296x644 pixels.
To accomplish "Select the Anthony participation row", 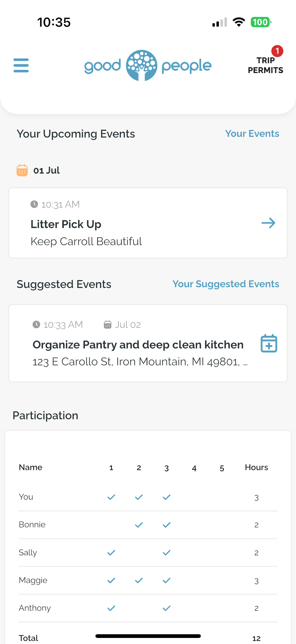I will click(148, 608).
